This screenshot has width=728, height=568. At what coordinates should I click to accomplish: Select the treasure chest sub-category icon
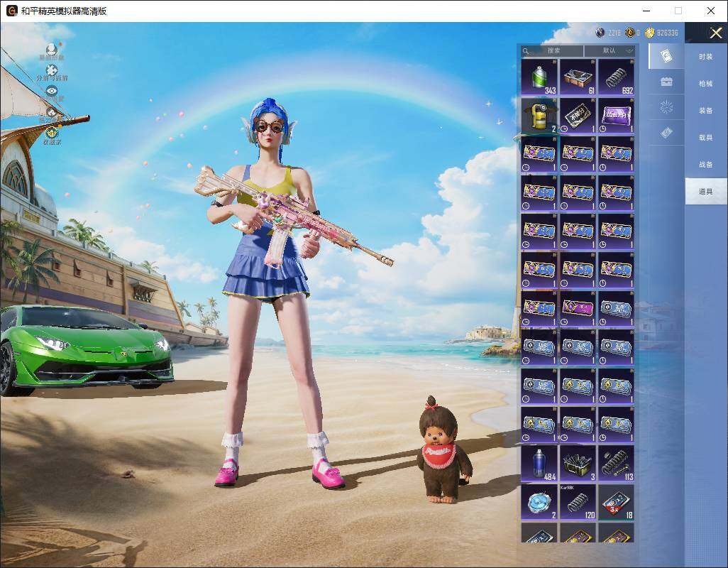(x=666, y=82)
